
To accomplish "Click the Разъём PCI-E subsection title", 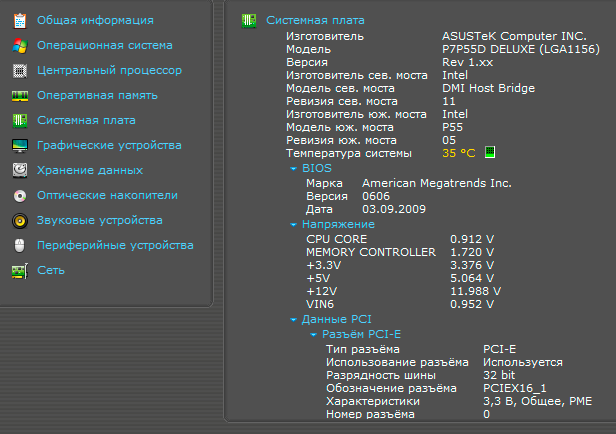I will [361, 334].
